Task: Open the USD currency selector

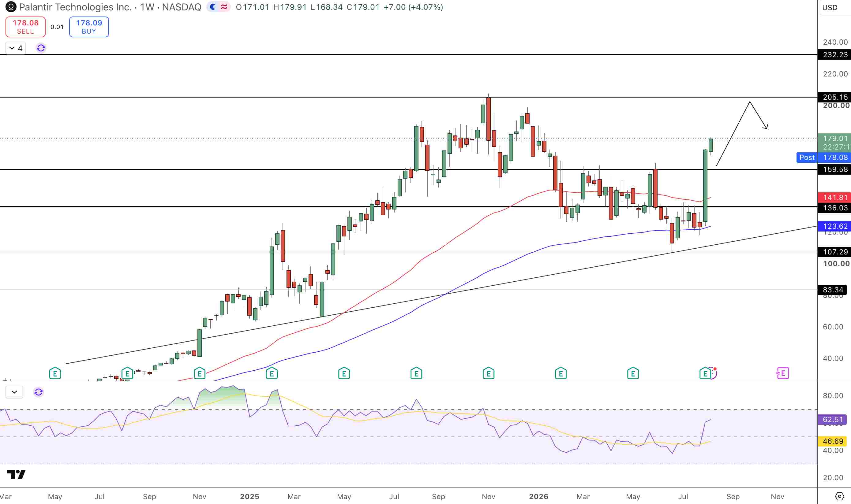Action: pyautogui.click(x=830, y=7)
